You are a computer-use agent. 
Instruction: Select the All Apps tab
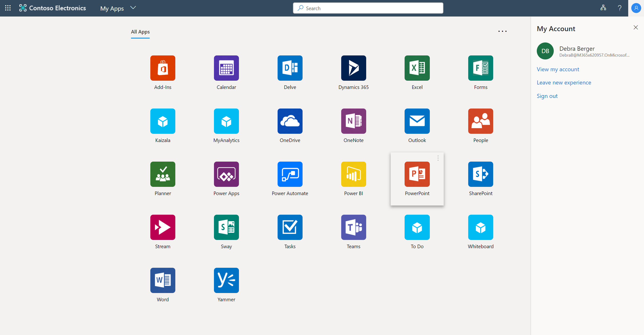tap(140, 32)
